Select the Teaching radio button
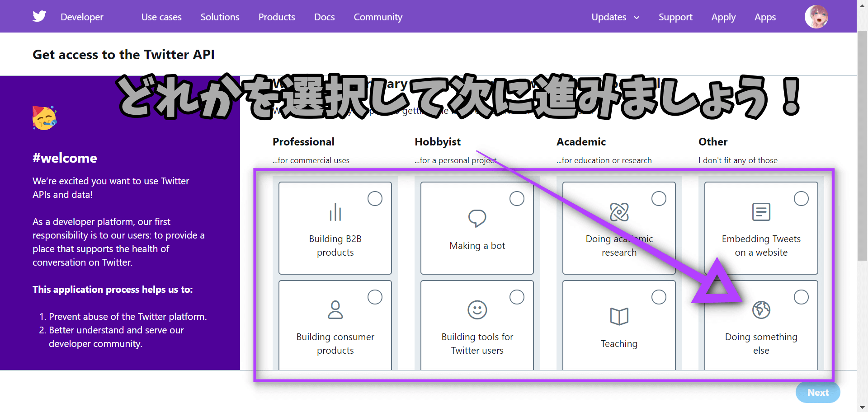 coord(659,297)
